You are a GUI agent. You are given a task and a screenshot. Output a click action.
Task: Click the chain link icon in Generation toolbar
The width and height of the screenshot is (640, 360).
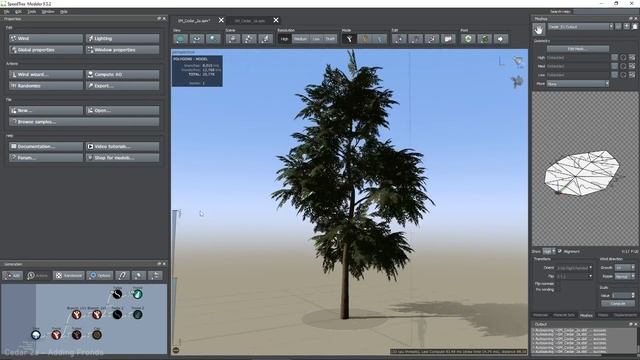(x=122, y=276)
